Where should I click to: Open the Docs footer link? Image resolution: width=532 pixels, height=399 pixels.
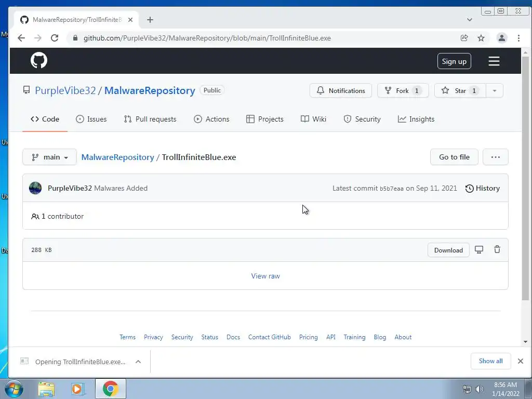click(x=233, y=337)
